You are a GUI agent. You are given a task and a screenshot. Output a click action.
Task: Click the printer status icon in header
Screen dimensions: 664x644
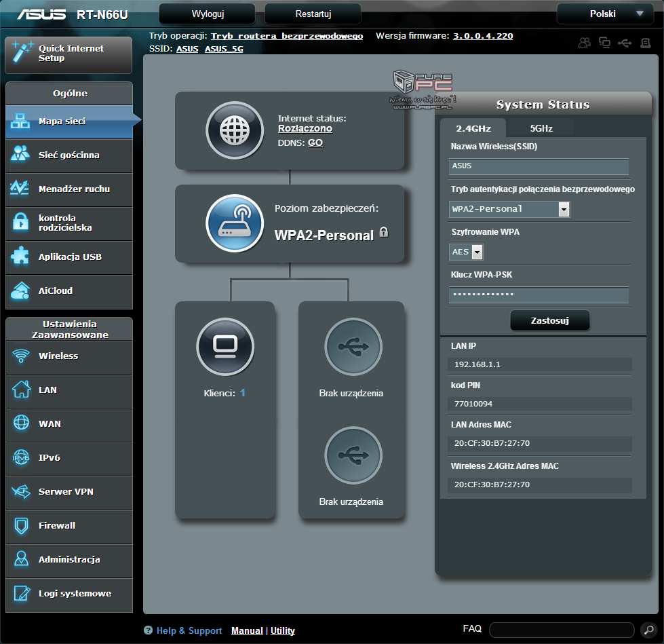646,43
